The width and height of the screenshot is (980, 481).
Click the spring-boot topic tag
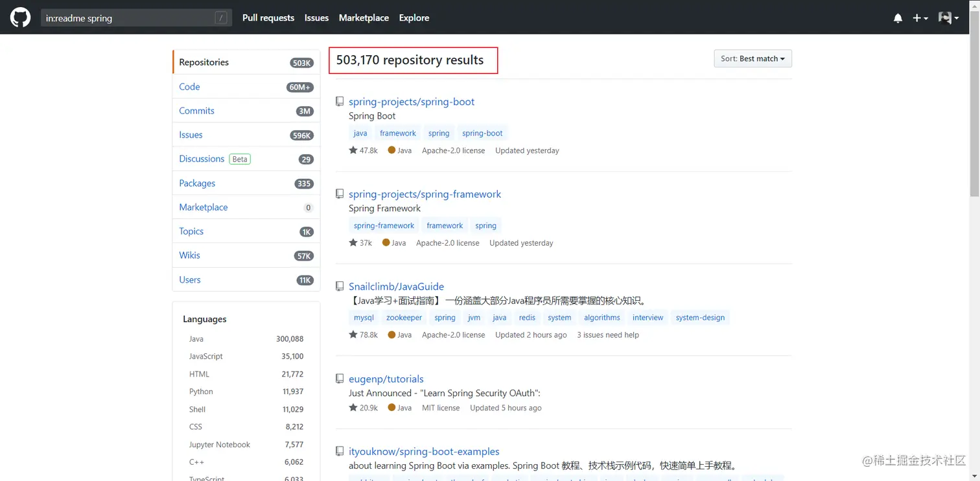482,133
